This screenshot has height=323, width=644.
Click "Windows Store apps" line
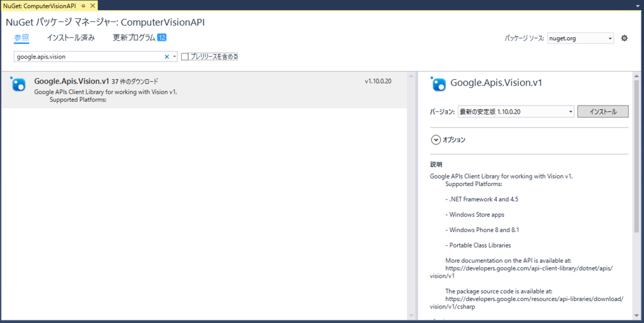pyautogui.click(x=475, y=215)
